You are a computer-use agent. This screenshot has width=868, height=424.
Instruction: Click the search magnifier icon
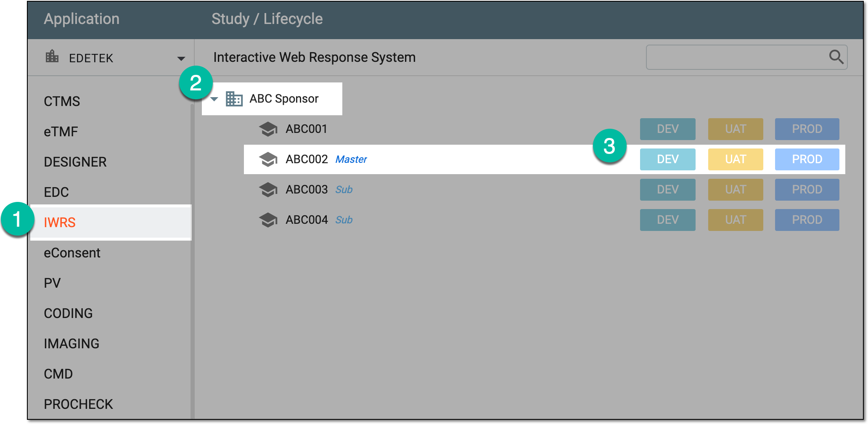836,57
